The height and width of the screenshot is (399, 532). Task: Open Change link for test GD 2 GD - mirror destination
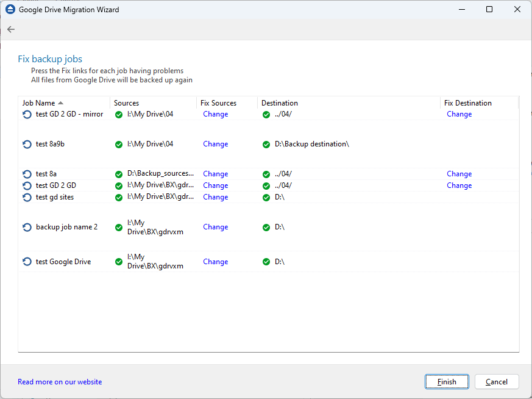pyautogui.click(x=459, y=114)
